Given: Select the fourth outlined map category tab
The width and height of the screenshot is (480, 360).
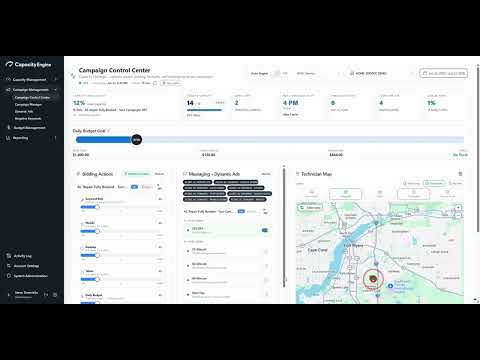Looking at the screenshot, I should [414, 194].
